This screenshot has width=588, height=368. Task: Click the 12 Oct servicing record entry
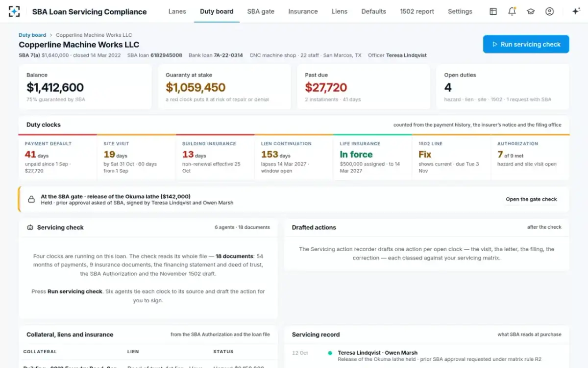click(427, 356)
